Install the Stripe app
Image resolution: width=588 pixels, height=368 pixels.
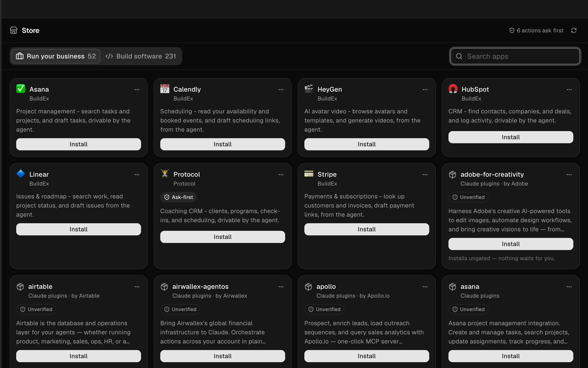pyautogui.click(x=367, y=229)
